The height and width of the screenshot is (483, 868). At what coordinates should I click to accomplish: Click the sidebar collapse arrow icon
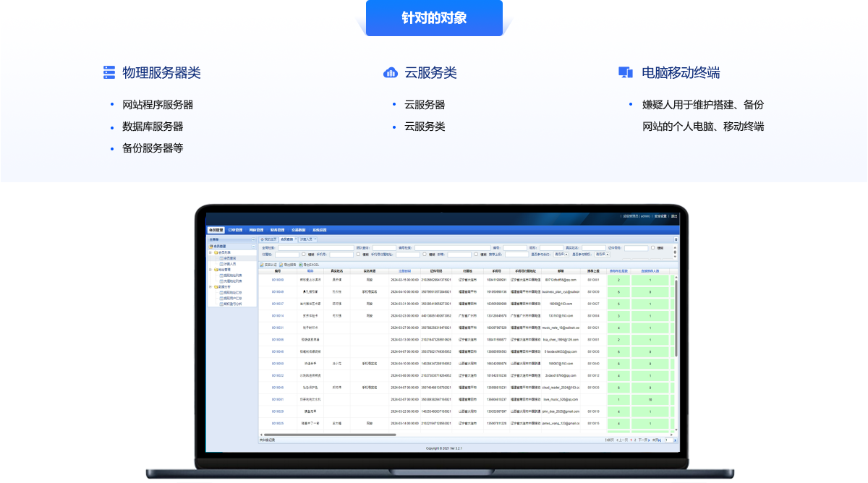(x=253, y=239)
